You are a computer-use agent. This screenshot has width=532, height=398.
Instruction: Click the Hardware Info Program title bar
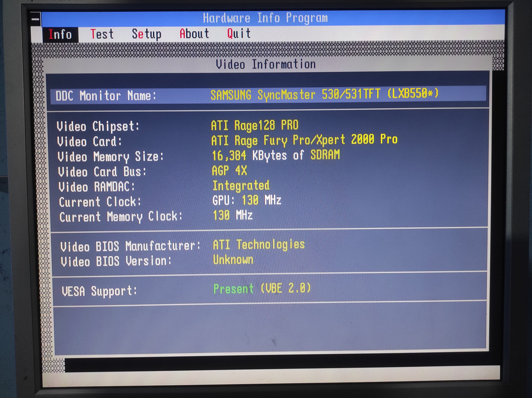(x=265, y=18)
